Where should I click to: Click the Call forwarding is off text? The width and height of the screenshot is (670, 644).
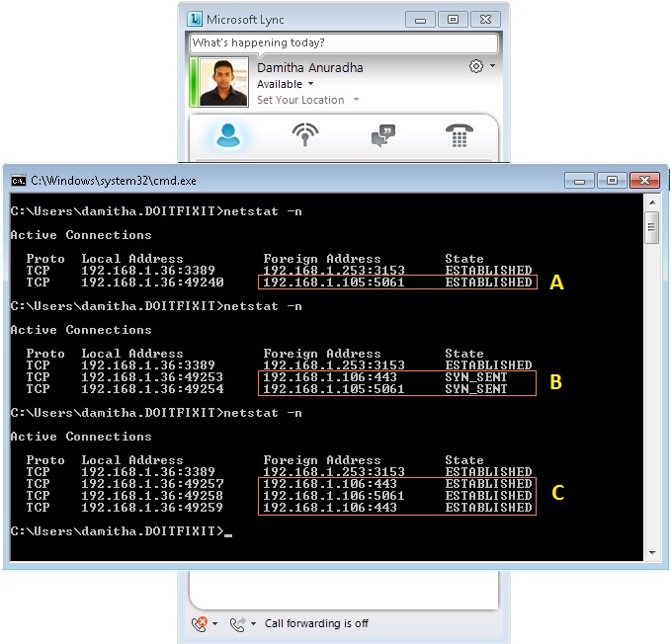316,623
